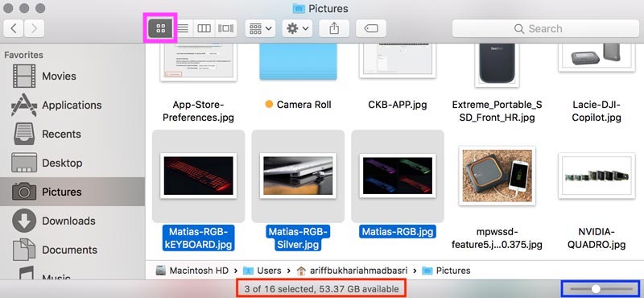This screenshot has height=298, width=644.
Task: Click the Favorites sidebar heading
Action: click(x=23, y=55)
